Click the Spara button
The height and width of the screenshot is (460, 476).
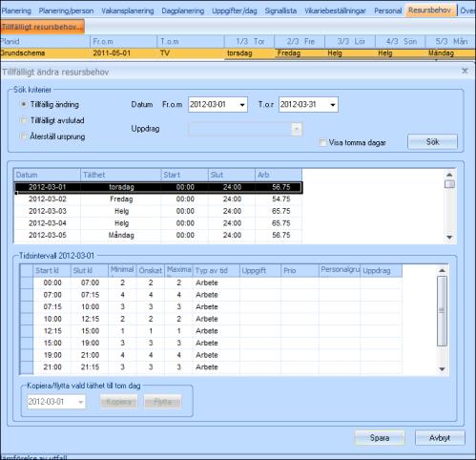click(380, 438)
